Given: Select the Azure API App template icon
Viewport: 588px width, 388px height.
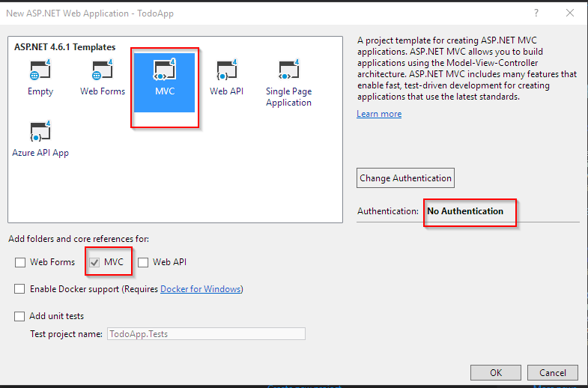Looking at the screenshot, I should pos(40,132).
